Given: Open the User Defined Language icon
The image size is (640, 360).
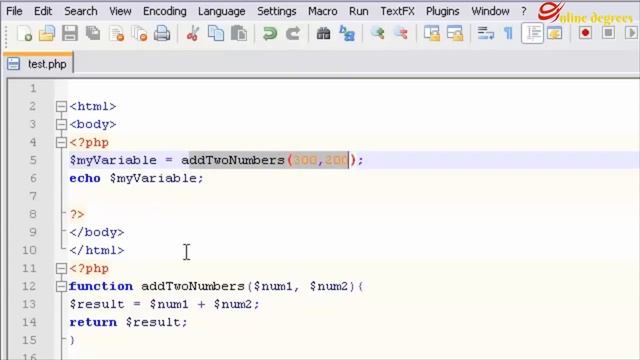Looking at the screenshot, I should pos(555,33).
